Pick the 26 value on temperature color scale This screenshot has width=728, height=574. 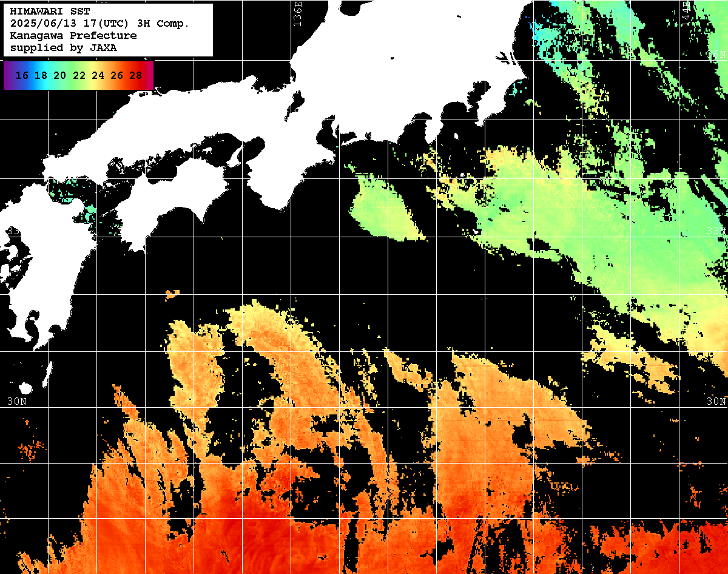116,76
